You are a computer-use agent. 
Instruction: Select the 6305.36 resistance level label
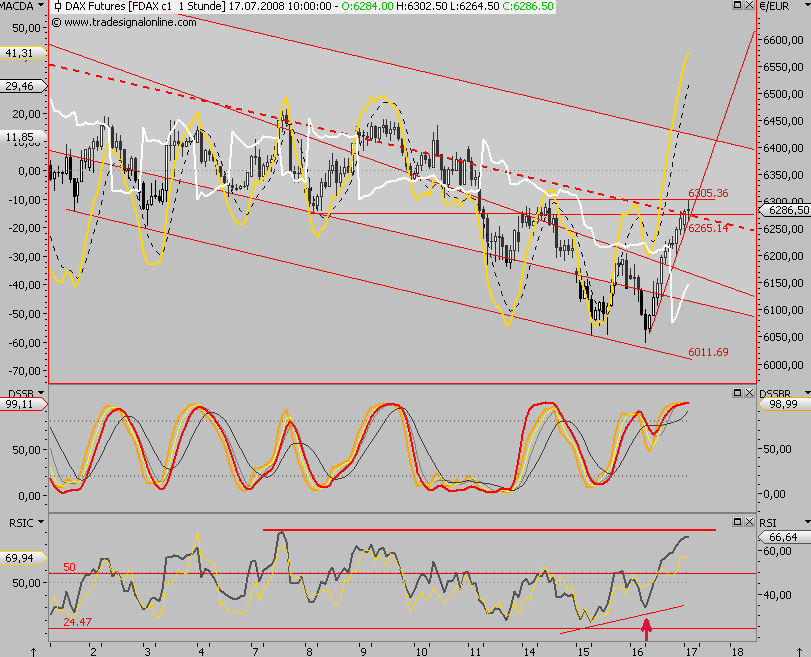coord(708,193)
